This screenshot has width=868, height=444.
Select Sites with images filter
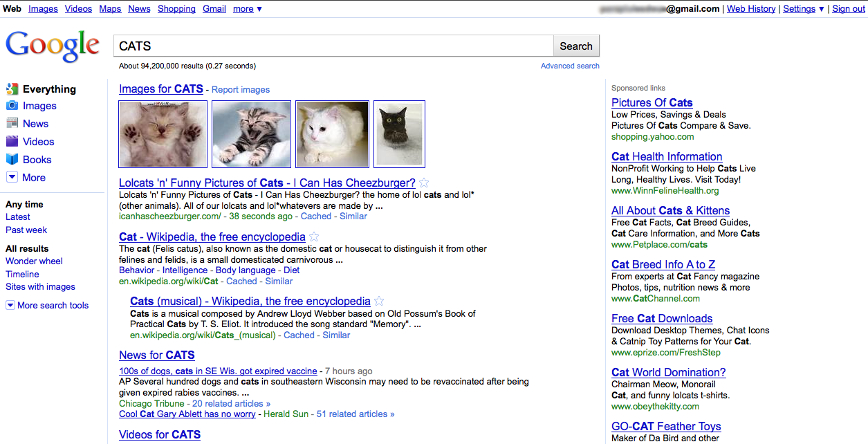click(x=40, y=286)
